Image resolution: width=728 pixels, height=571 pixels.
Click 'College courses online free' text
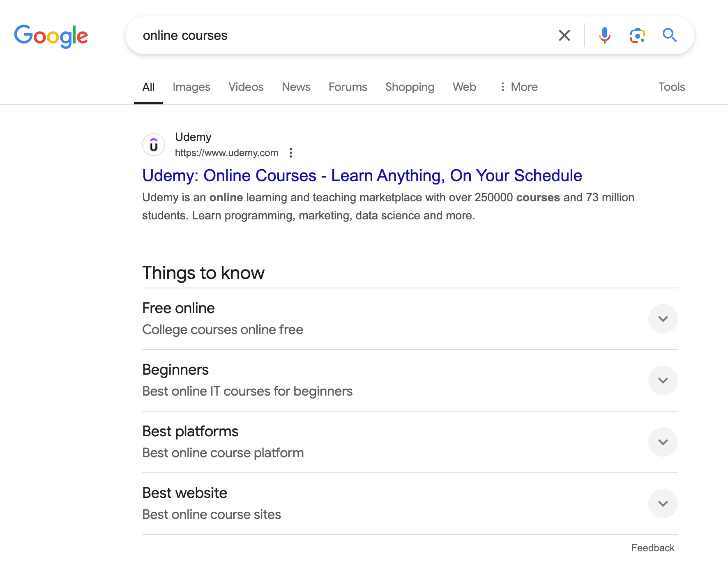click(x=223, y=330)
